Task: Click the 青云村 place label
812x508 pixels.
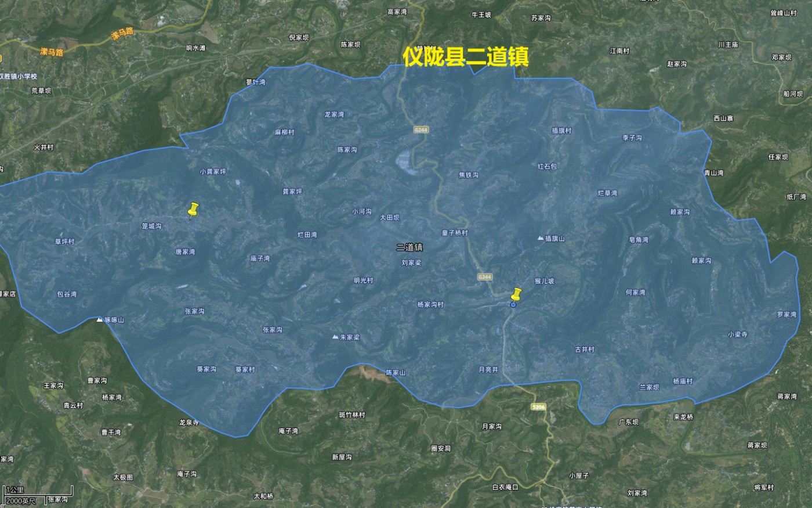Action: coord(73,406)
